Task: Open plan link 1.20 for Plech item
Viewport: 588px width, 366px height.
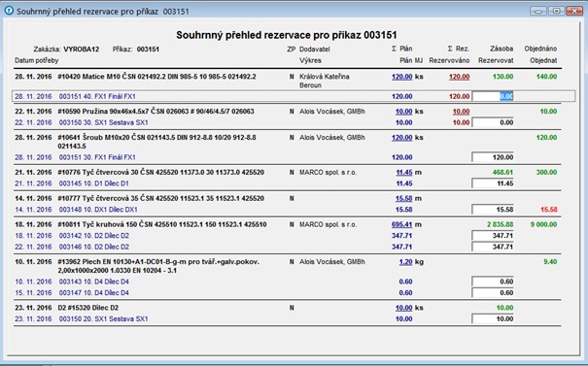Action: pyautogui.click(x=405, y=262)
